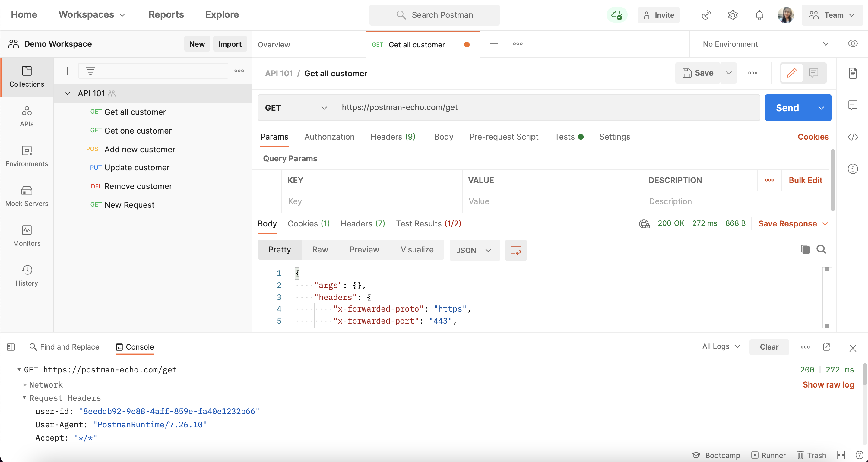Open the GET method dropdown
The image size is (868, 462).
coord(296,108)
